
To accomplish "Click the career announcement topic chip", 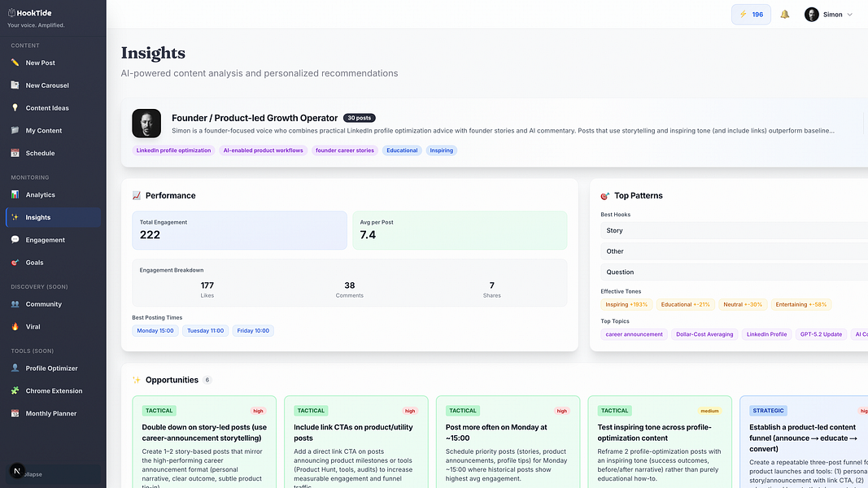I will (x=634, y=335).
